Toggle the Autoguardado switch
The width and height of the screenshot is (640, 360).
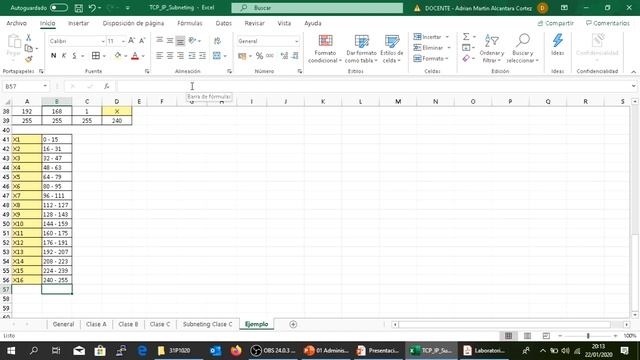point(59,8)
